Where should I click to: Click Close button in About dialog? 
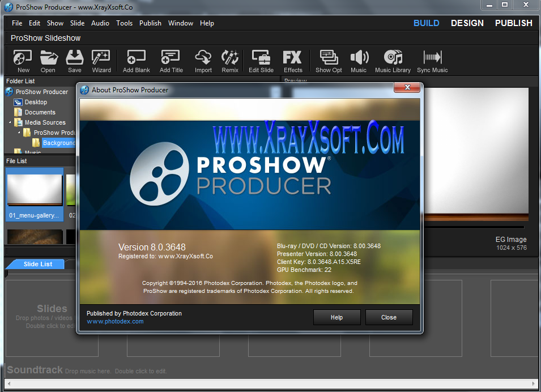[x=389, y=317]
